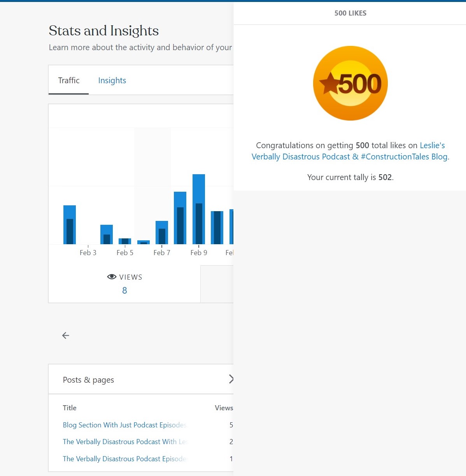Click the Feb 2 chart bar
The height and width of the screenshot is (476, 466).
[70, 225]
